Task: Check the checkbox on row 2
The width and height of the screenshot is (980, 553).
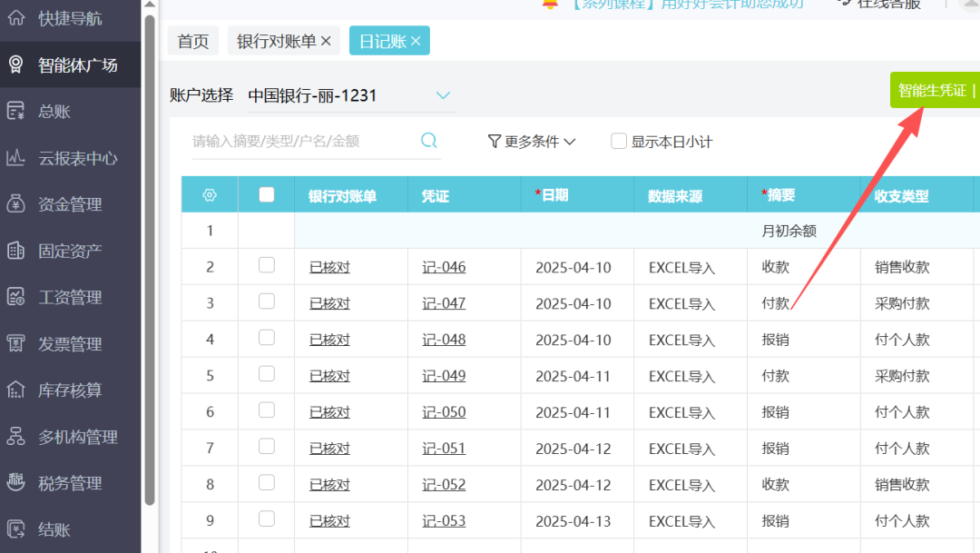Action: tap(266, 266)
